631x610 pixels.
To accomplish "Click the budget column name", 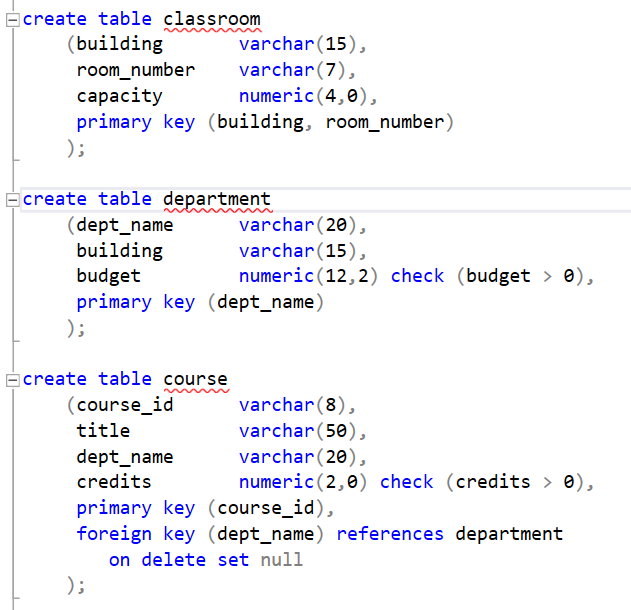I will click(x=109, y=276).
